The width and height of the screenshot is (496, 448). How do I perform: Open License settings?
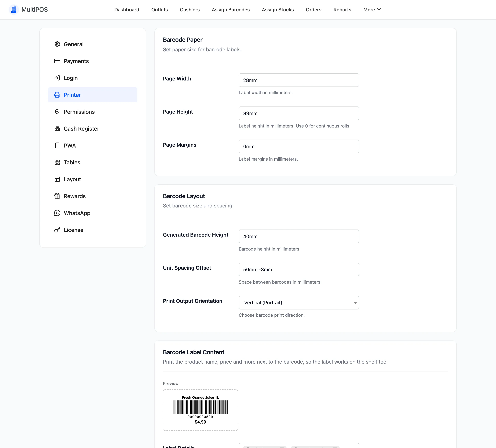93,230
